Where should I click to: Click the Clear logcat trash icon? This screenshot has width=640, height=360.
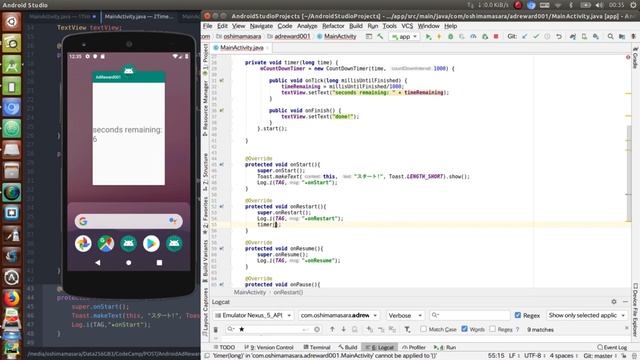pos(216,329)
